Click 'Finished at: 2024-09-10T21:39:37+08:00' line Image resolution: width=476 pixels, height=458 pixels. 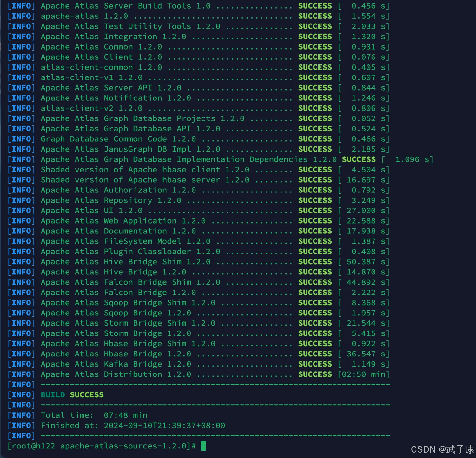133,426
